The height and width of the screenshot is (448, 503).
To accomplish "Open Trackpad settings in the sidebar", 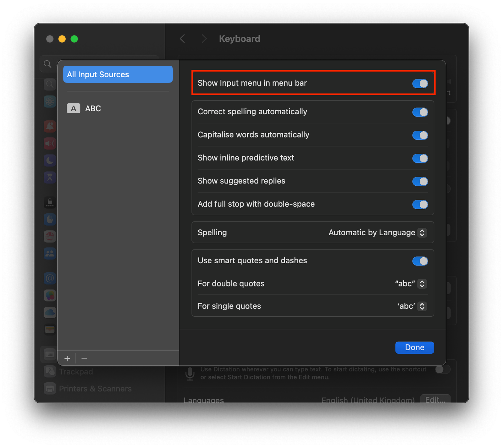I will 76,372.
